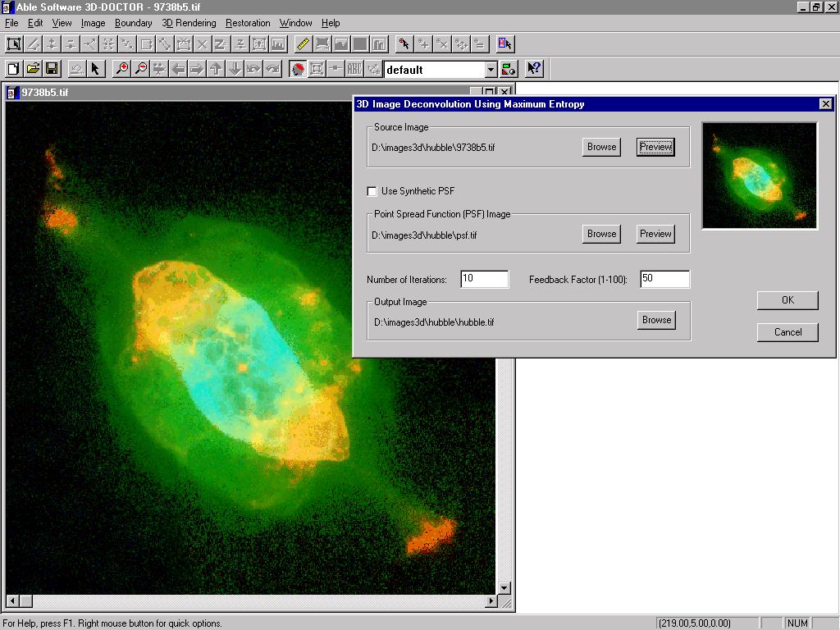Click the bar chart icon beside ruler group

(379, 44)
